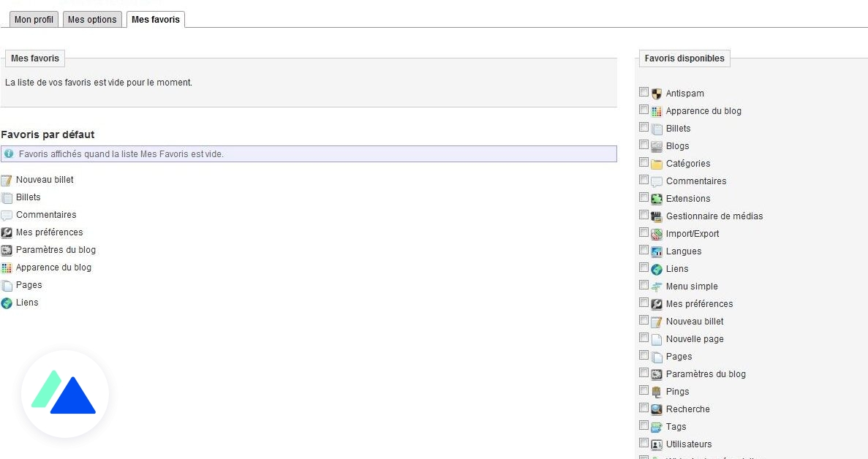Click the Nouveau billet pencil icon
Screen dimensions: 868x459
tap(657, 321)
